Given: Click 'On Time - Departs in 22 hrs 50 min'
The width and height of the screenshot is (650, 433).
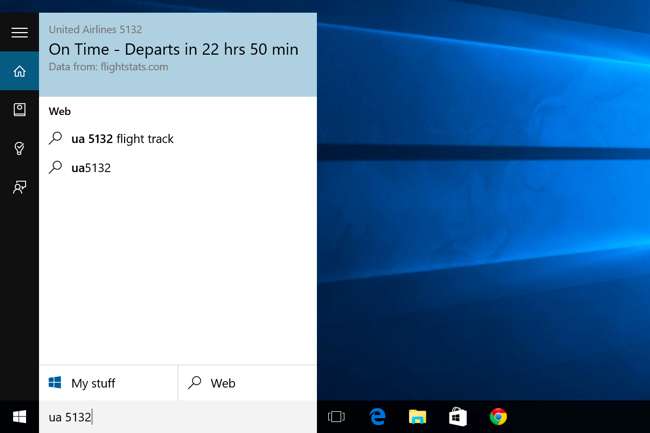Looking at the screenshot, I should [x=173, y=49].
